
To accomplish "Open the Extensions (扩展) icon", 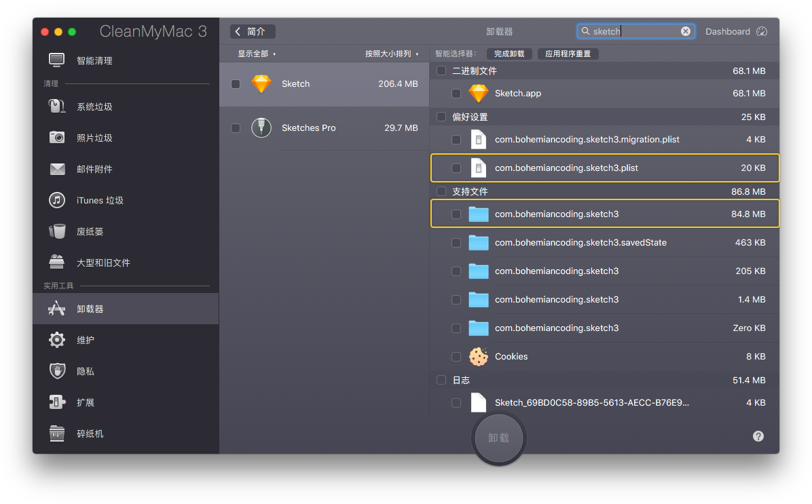I will pyautogui.click(x=57, y=402).
